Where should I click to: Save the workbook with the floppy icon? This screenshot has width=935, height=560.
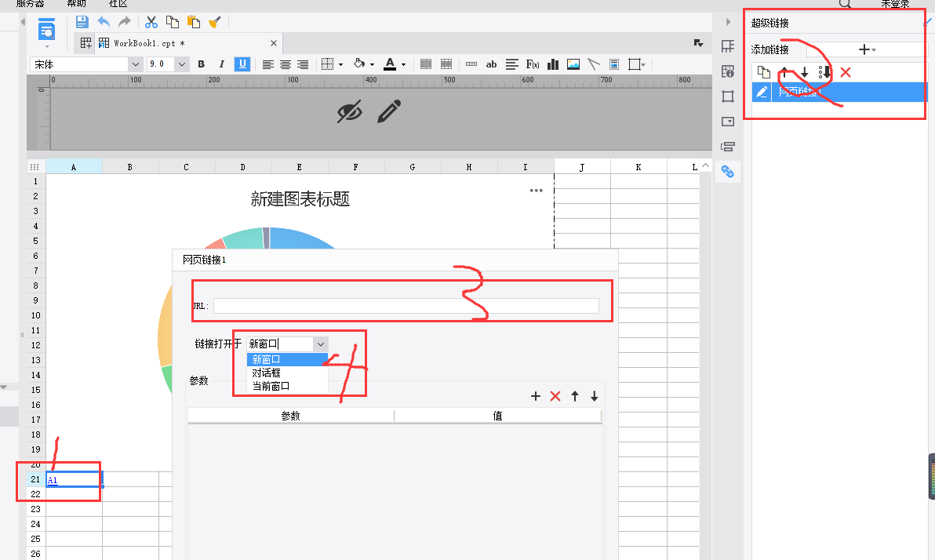(x=82, y=22)
